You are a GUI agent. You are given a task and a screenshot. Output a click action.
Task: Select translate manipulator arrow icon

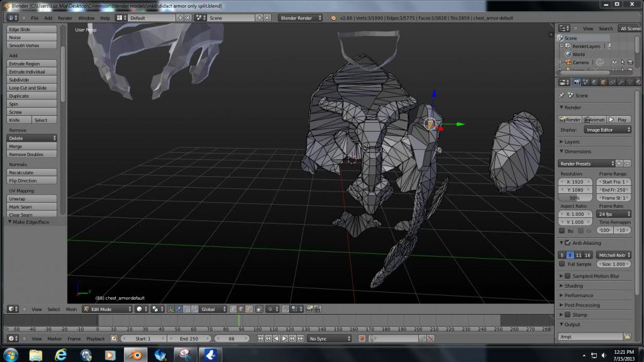(179, 309)
